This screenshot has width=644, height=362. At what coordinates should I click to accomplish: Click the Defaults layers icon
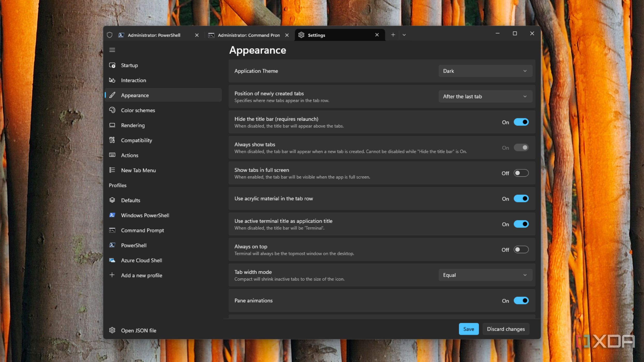pos(112,200)
